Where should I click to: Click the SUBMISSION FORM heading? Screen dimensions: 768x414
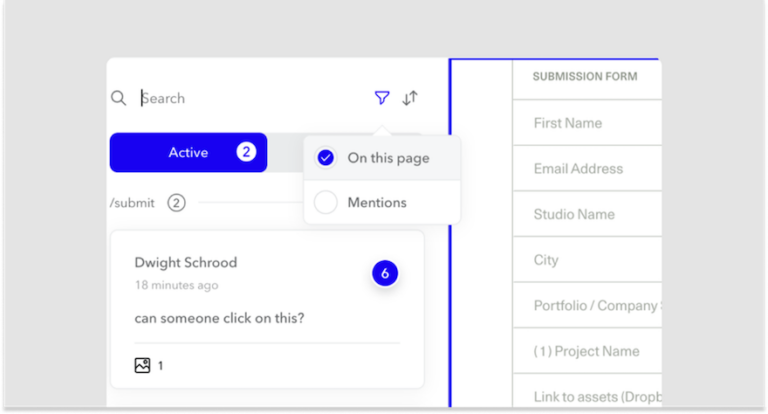point(585,76)
